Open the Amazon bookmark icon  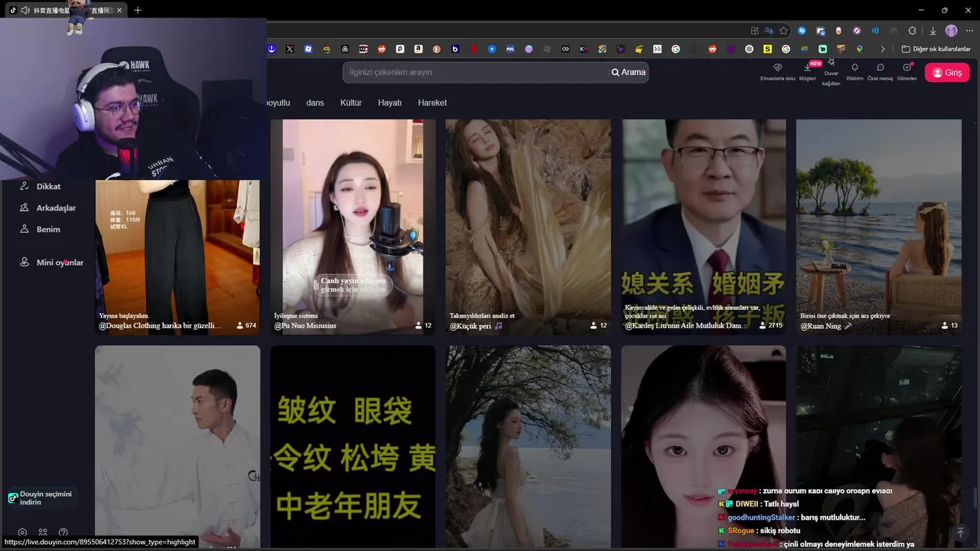[x=418, y=49]
